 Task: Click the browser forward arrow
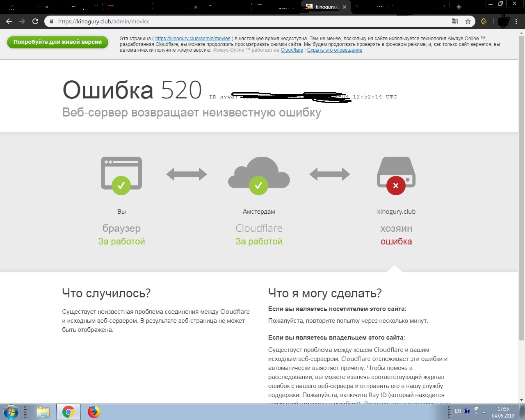click(22, 21)
